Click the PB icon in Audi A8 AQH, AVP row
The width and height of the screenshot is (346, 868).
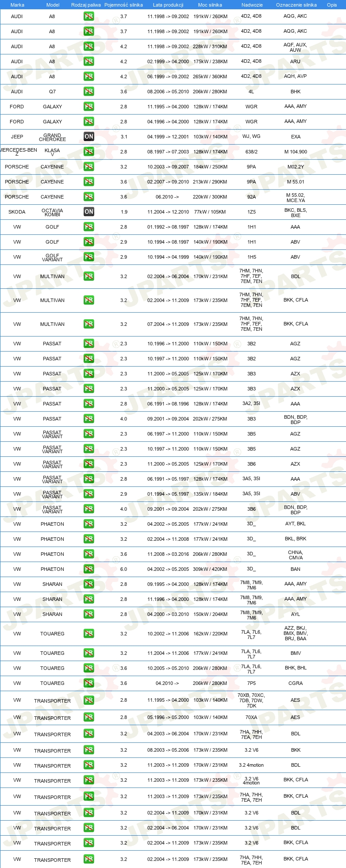pyautogui.click(x=89, y=76)
